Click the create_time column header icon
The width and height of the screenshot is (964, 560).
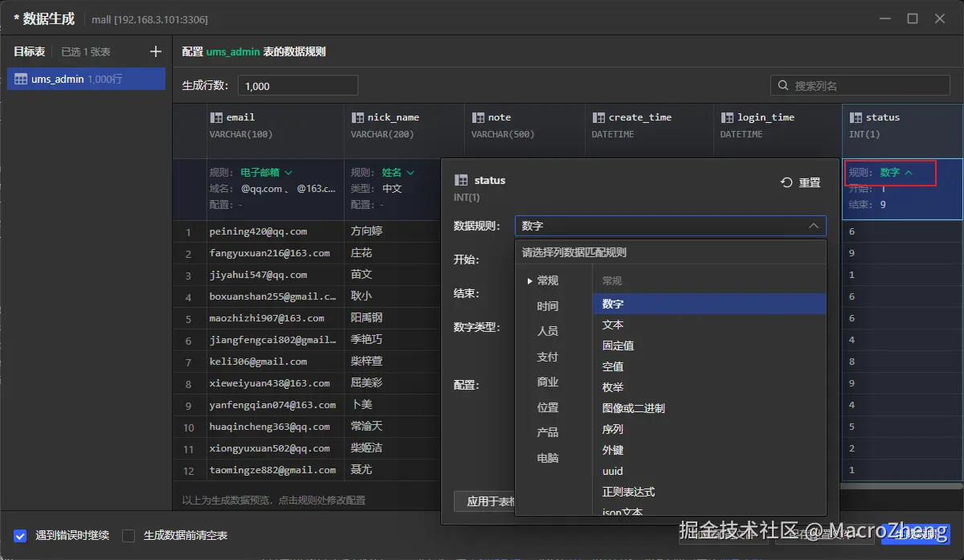pyautogui.click(x=598, y=117)
